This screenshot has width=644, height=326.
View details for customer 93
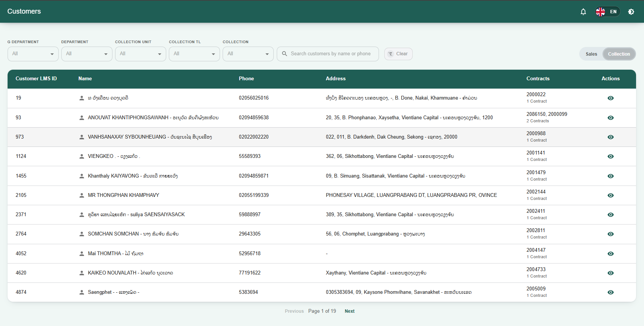(611, 118)
